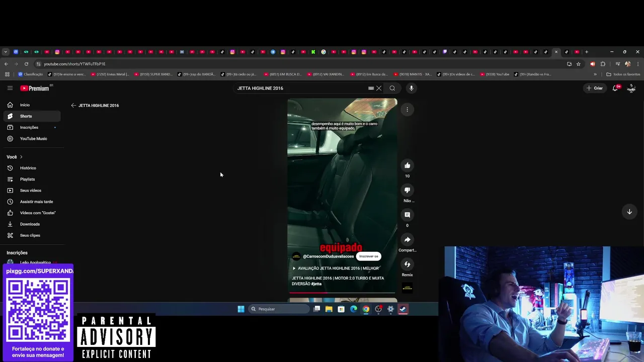The width and height of the screenshot is (644, 362).
Task: Open Inscrições in the sidebar
Action: tap(32, 127)
